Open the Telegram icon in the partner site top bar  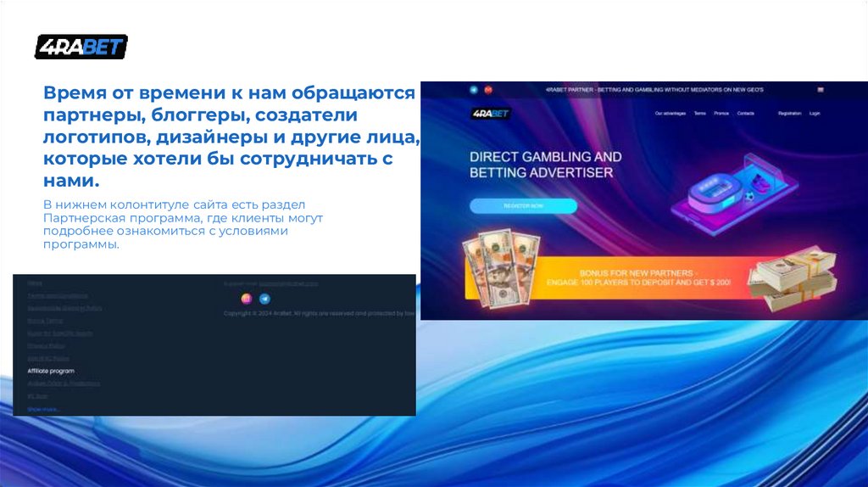point(474,90)
